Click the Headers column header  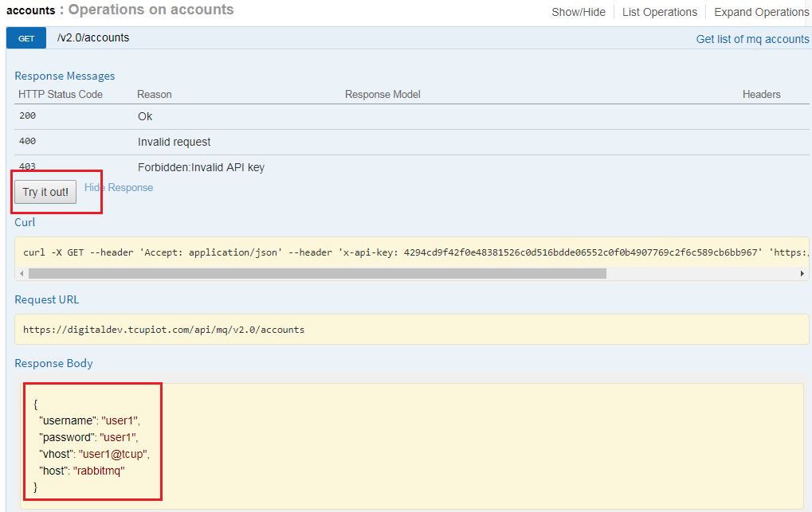(x=761, y=94)
